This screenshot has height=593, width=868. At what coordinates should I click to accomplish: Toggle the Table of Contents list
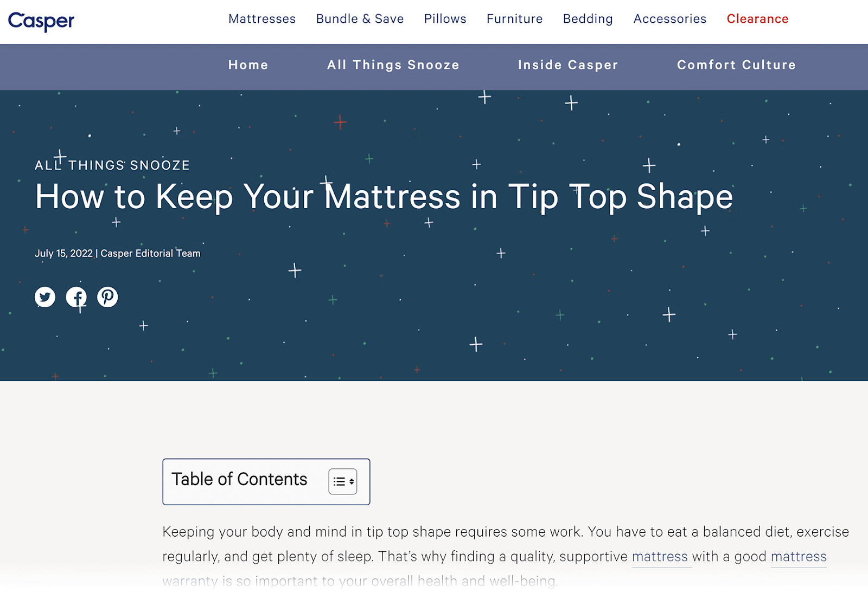coord(342,481)
